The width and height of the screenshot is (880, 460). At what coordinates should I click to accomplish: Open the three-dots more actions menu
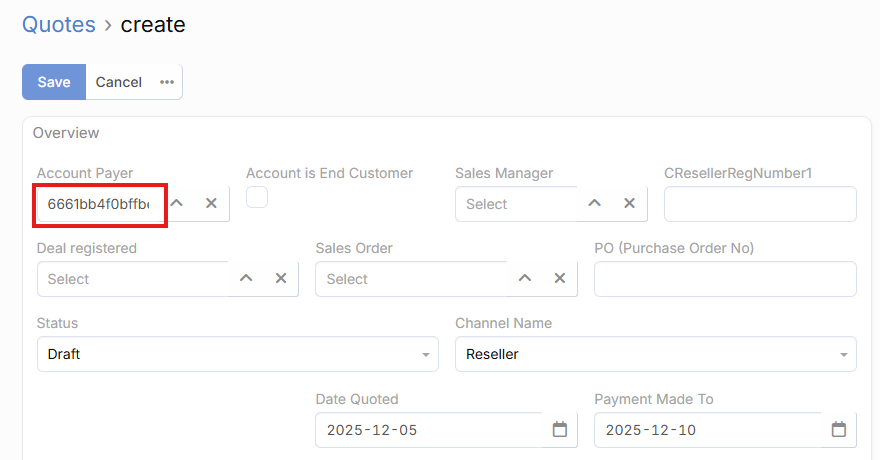(167, 82)
